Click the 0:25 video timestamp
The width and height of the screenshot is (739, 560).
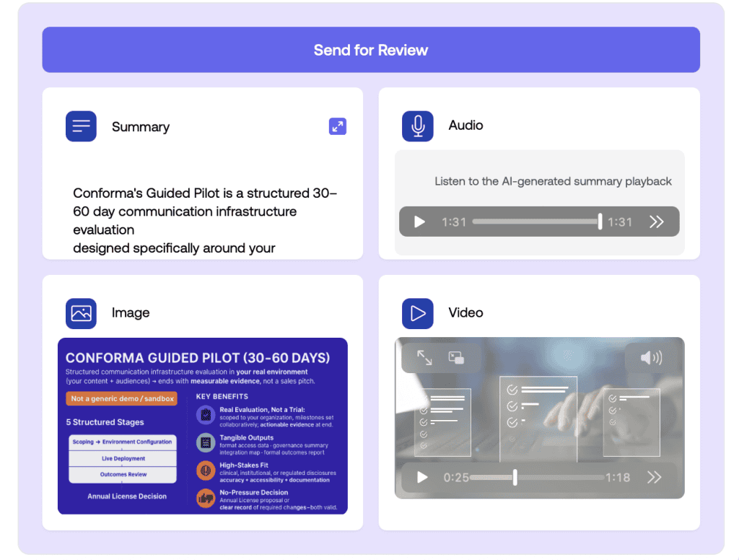pos(455,478)
